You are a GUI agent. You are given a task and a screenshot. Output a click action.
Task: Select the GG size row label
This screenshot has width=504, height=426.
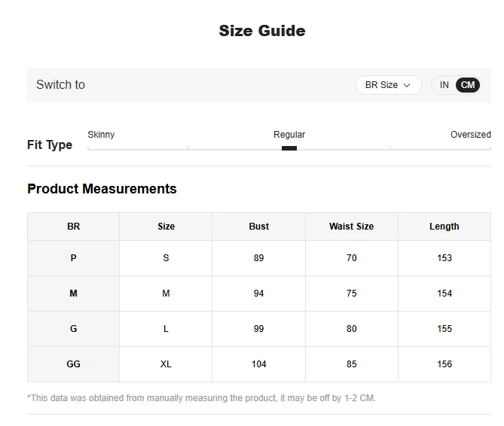73,364
